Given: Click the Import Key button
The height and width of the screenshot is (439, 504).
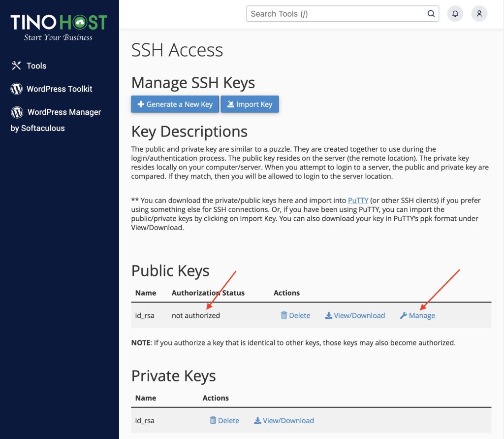Looking at the screenshot, I should click(x=250, y=104).
